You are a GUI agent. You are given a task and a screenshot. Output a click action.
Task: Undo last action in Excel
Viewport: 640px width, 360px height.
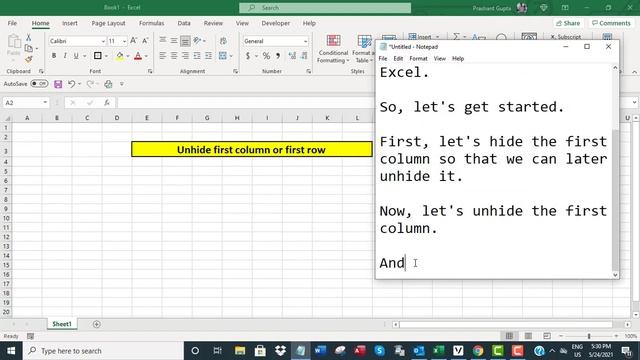pyautogui.click(x=71, y=84)
